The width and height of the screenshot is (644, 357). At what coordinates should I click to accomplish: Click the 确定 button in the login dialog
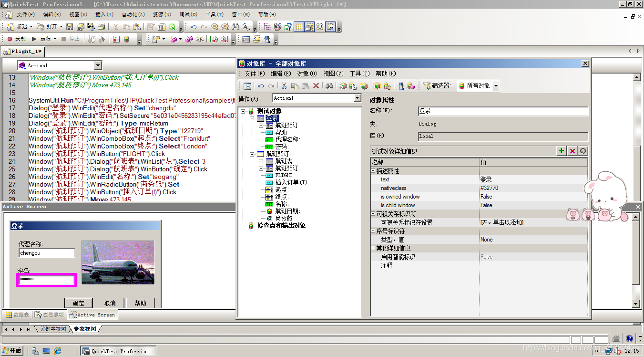[78, 303]
